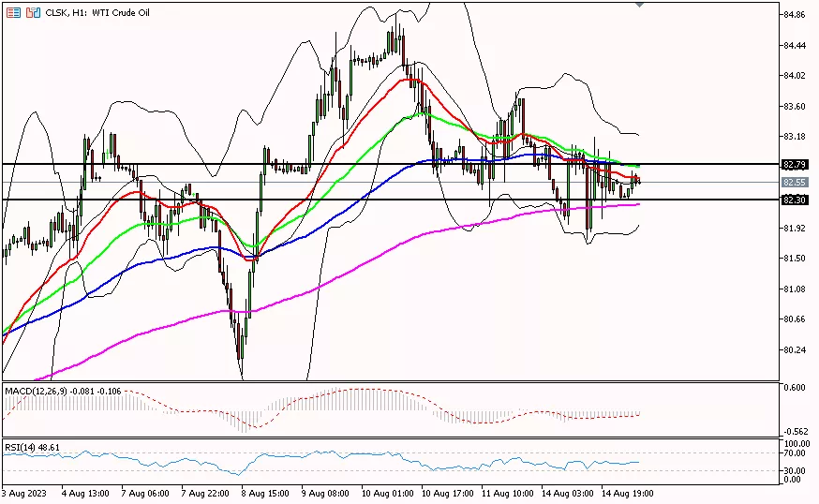Click the 81.08 price axis value

click(x=795, y=289)
